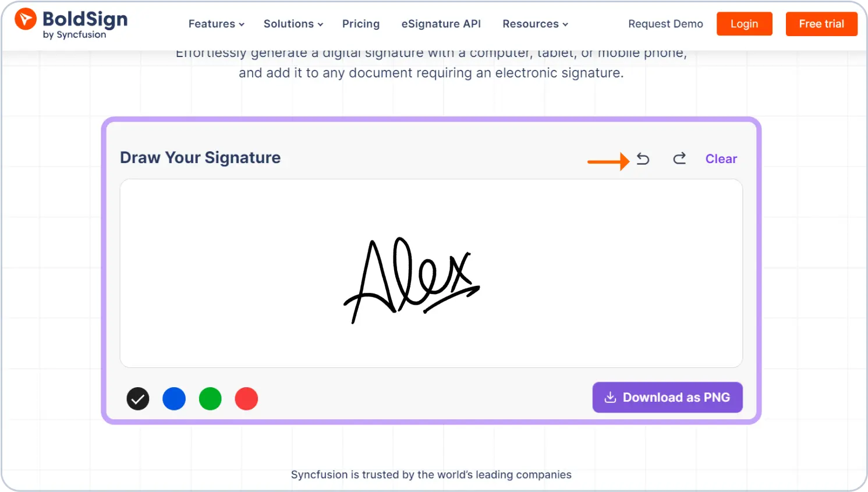The image size is (868, 492).
Task: Go to the Pricing page
Action: [361, 24]
